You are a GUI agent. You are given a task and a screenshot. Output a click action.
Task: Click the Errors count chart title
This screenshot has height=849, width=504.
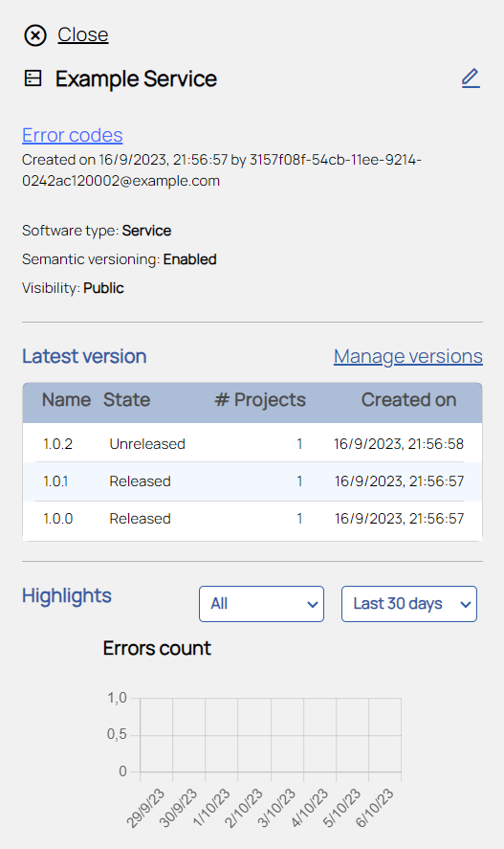tap(157, 648)
